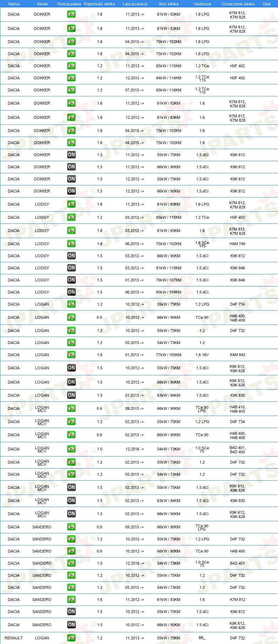Image resolution: width=278 pixels, height=644 pixels.
Task: Click LOGAN model in the RENAULT row
Action: (42, 638)
